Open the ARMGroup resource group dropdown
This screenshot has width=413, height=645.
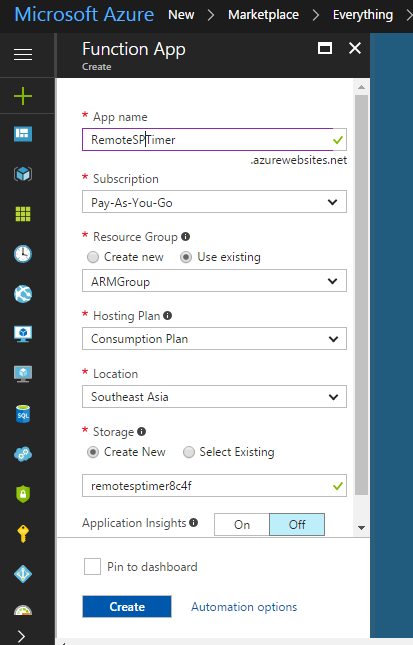214,281
